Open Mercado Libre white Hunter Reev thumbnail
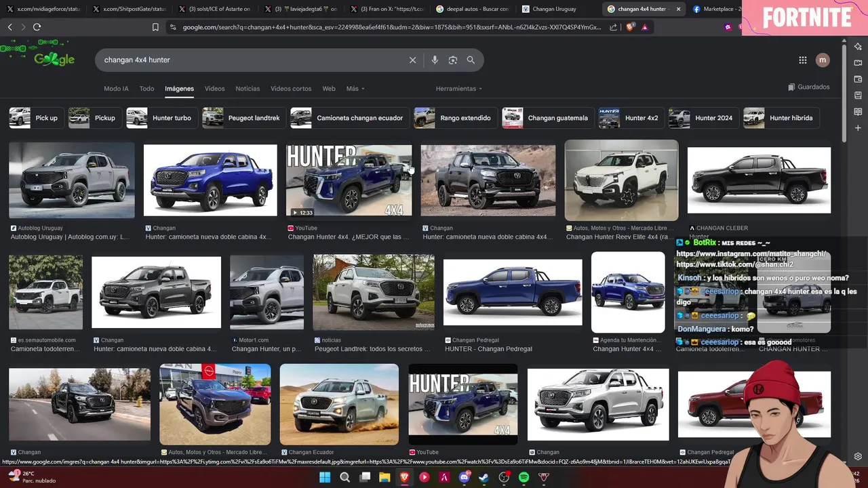The image size is (868, 488). (621, 180)
